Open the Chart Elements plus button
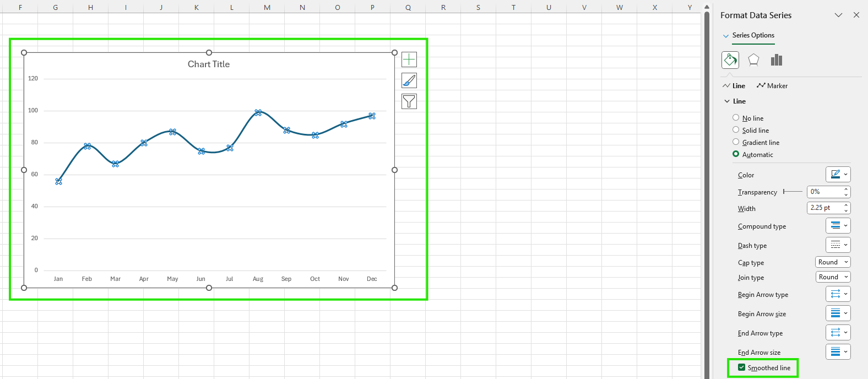868x379 pixels. 409,59
